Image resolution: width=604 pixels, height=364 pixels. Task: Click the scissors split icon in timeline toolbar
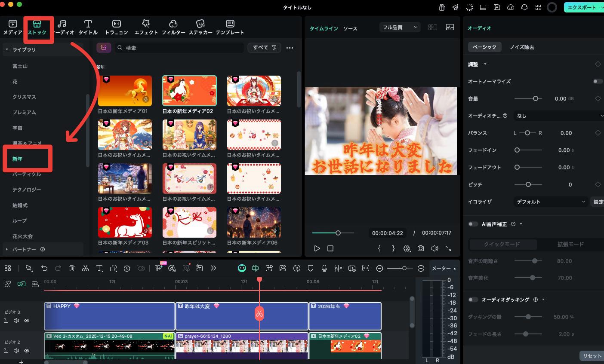coord(85,268)
